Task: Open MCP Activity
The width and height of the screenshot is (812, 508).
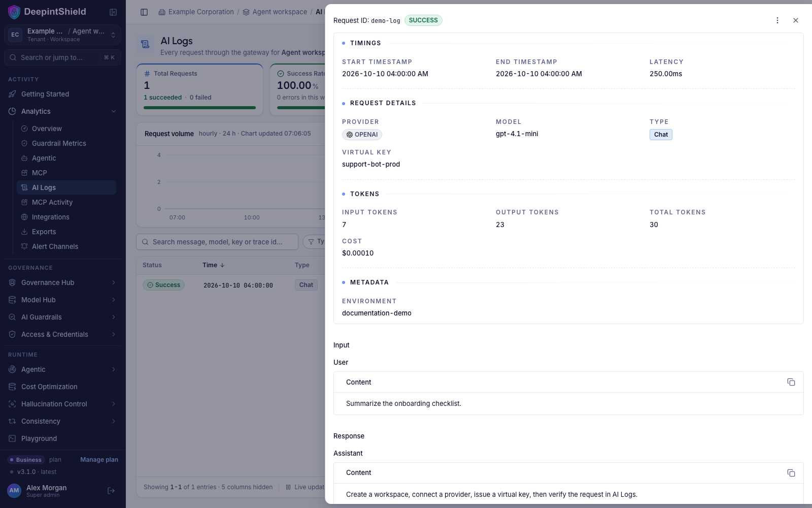Action: (x=66, y=202)
